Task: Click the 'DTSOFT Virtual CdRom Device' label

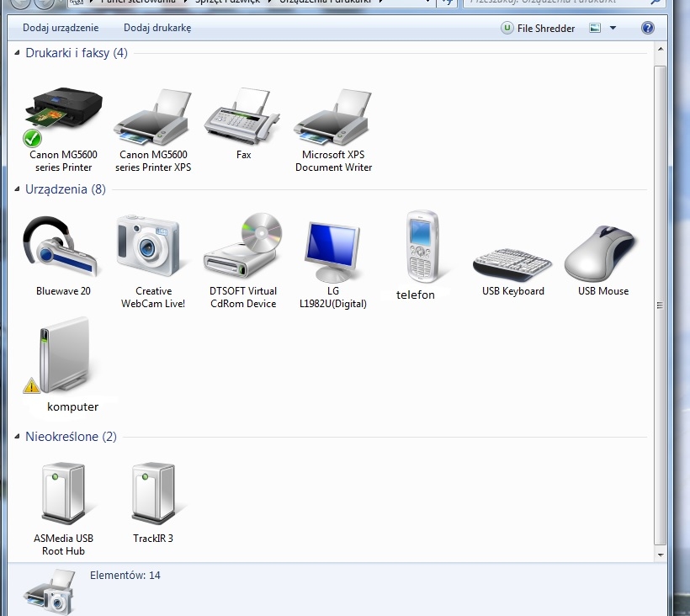Action: [x=243, y=297]
